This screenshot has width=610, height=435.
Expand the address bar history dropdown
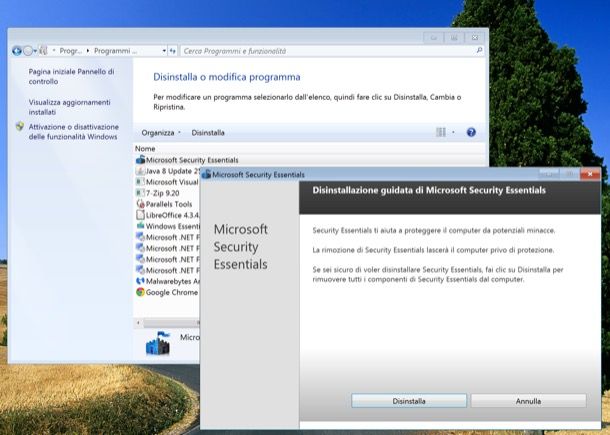164,51
